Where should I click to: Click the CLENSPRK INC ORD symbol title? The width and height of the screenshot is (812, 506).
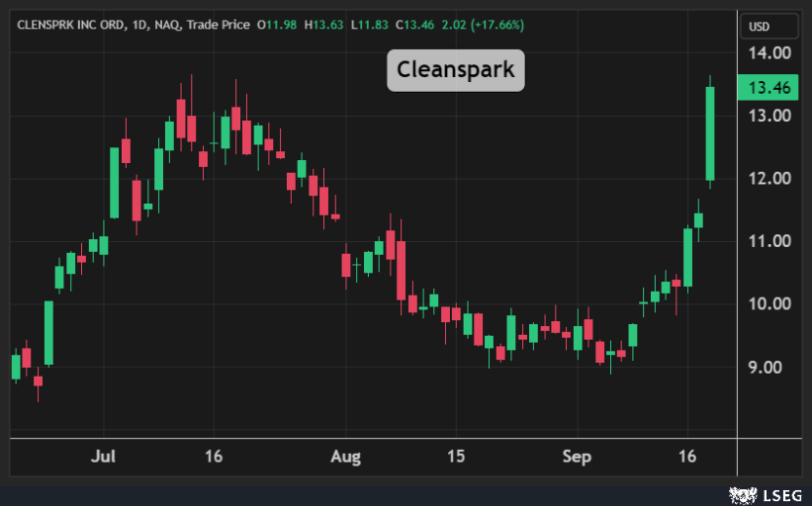pyautogui.click(x=68, y=24)
